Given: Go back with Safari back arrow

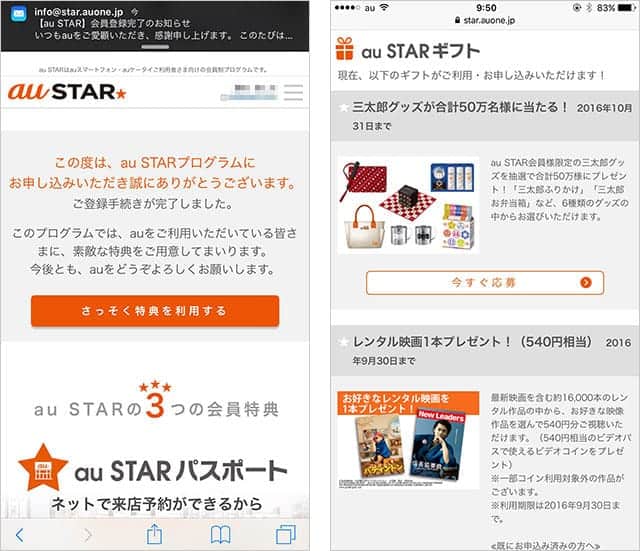Looking at the screenshot, I should pyautogui.click(x=19, y=535).
